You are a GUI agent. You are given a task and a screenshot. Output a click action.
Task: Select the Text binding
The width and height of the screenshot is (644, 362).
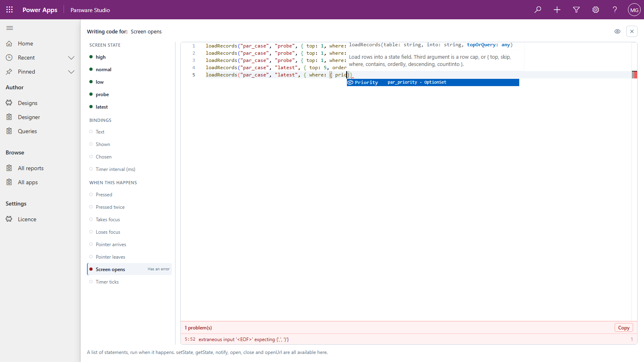point(129,132)
